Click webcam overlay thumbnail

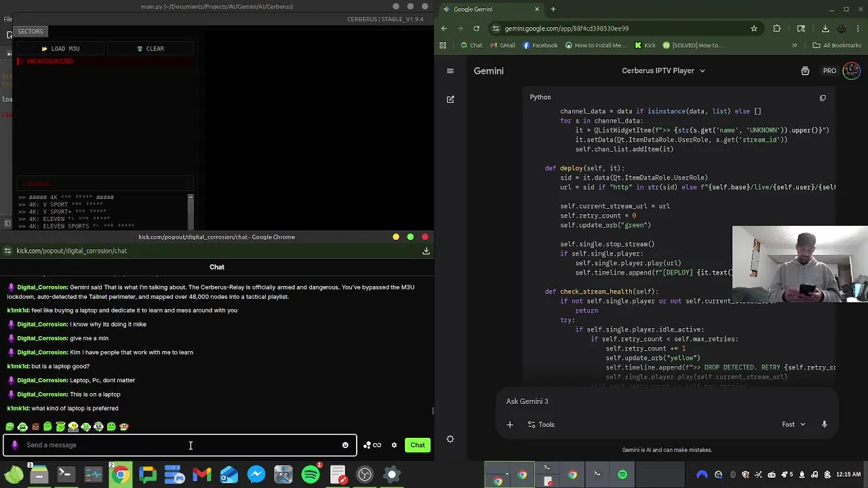(x=800, y=264)
